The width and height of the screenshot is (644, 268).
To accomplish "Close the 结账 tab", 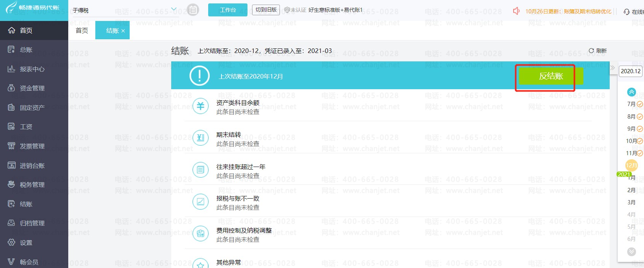I will (123, 31).
